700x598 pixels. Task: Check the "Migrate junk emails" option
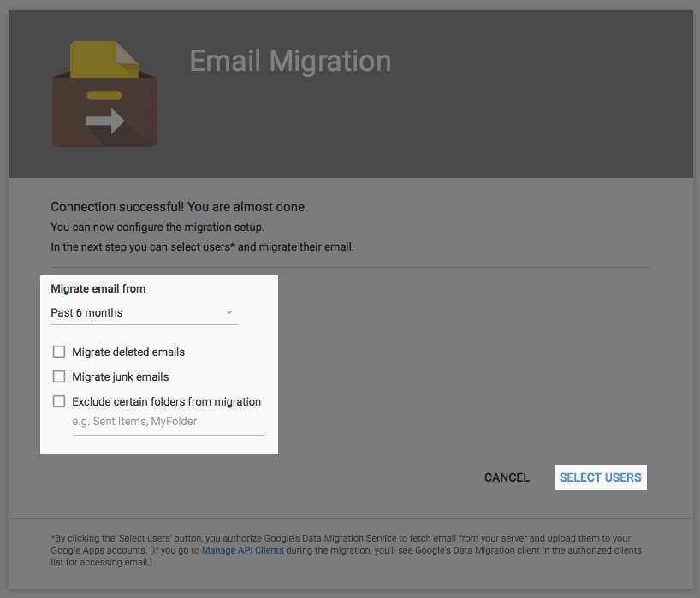click(58, 376)
